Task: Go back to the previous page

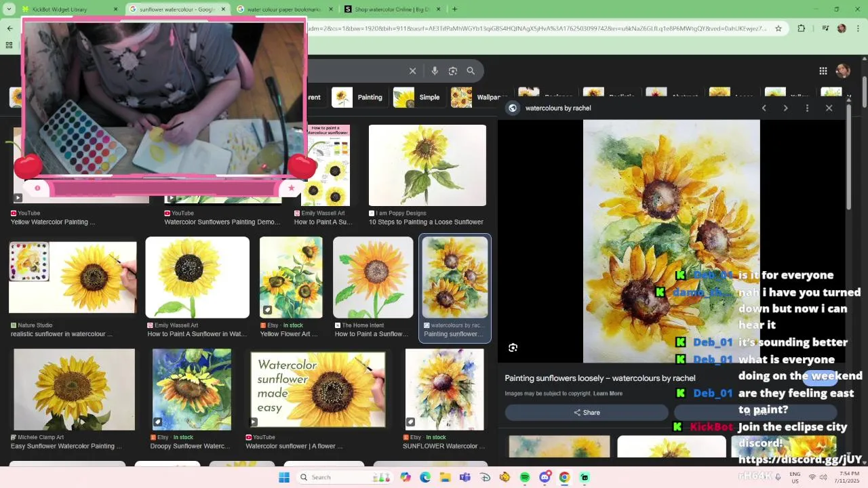Action: [9, 28]
